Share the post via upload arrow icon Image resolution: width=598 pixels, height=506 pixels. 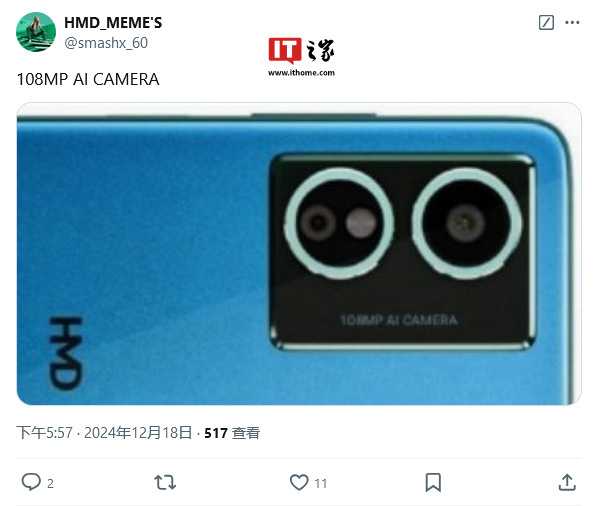pos(567,482)
